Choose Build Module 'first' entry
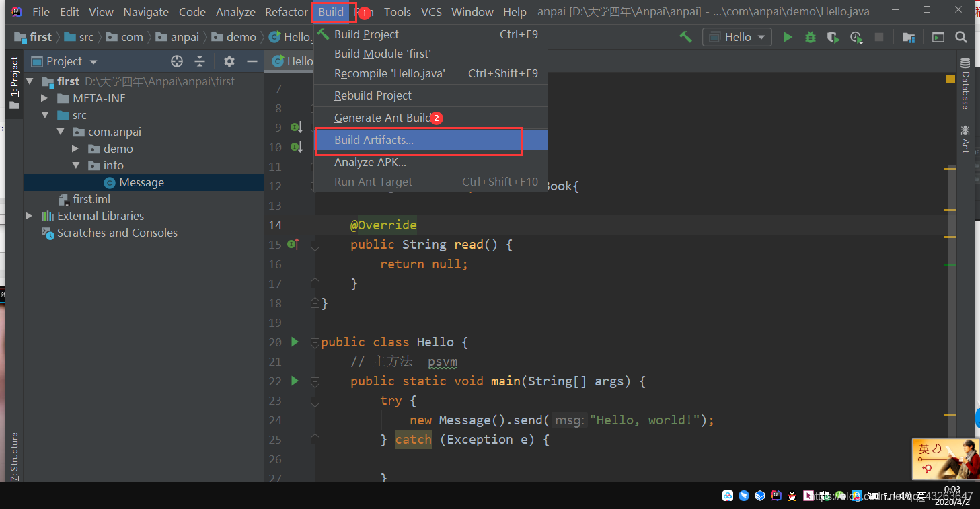Image resolution: width=980 pixels, height=509 pixels. click(430, 54)
